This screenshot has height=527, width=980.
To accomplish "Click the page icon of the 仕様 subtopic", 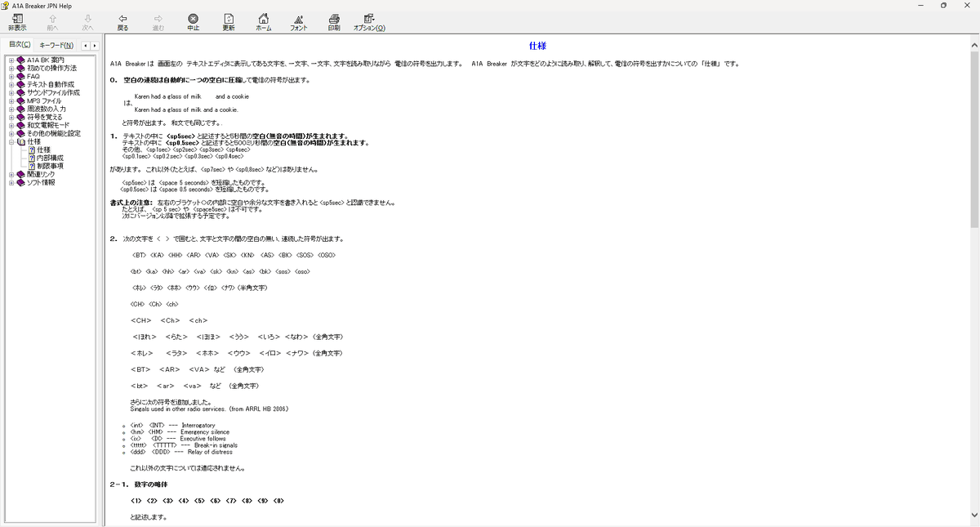I will tap(32, 150).
